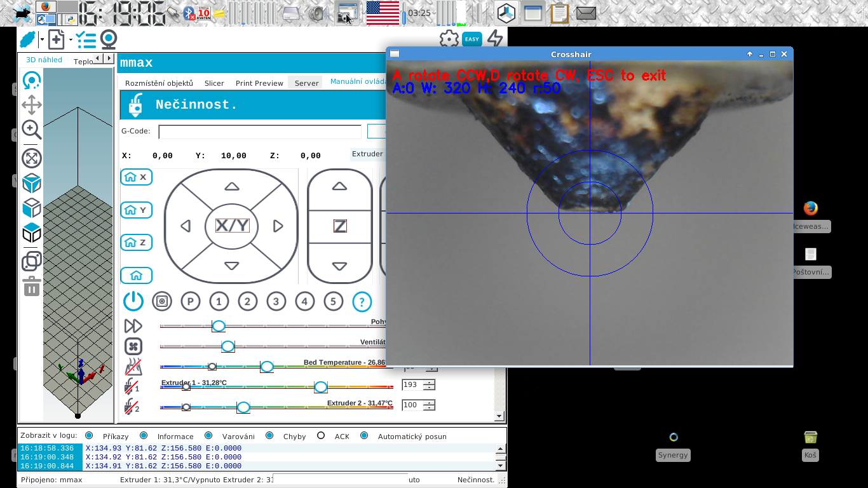
Task: Click the Home Z button
Action: (137, 242)
